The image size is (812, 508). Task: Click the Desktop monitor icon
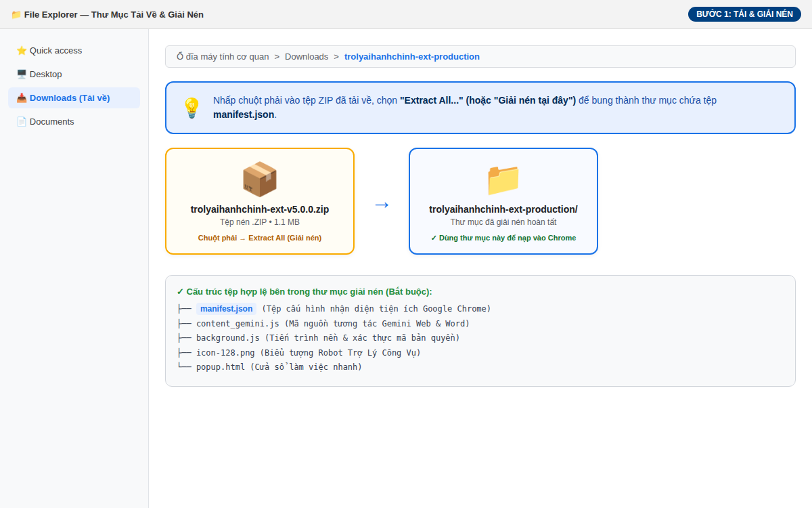(22, 74)
